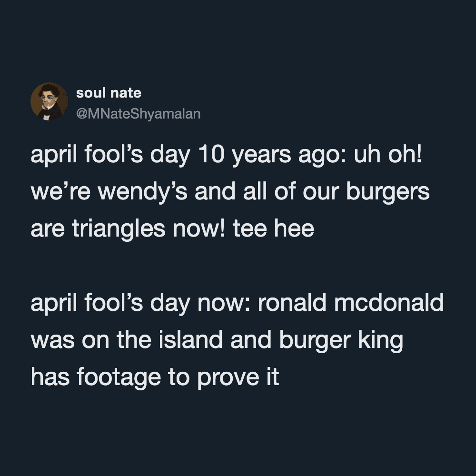Click the word "burgers" in the tweet
476x476 pixels.
tap(387, 192)
